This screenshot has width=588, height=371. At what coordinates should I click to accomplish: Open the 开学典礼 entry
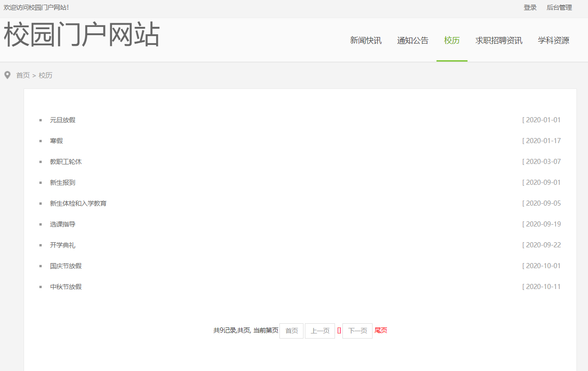point(63,245)
